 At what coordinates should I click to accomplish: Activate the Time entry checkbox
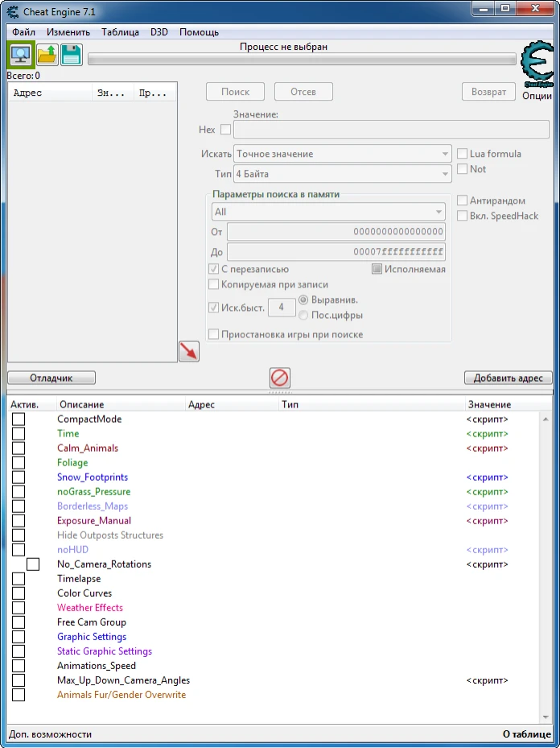pyautogui.click(x=19, y=434)
